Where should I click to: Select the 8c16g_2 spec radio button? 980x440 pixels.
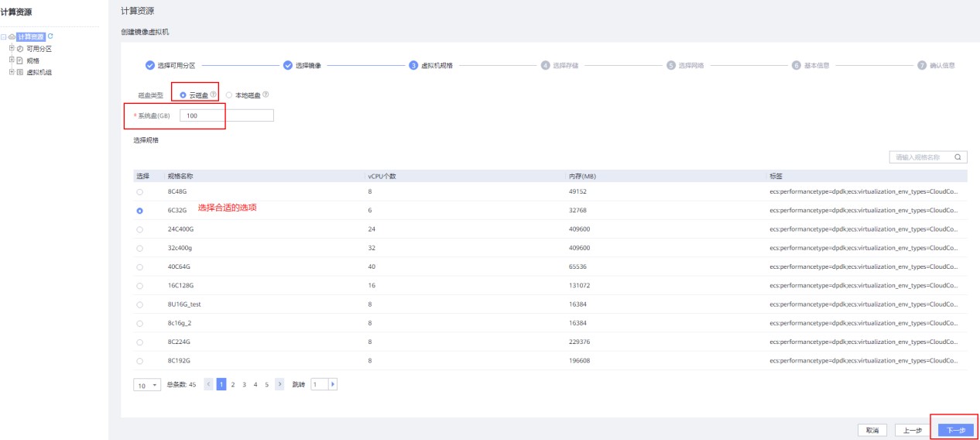tap(139, 323)
